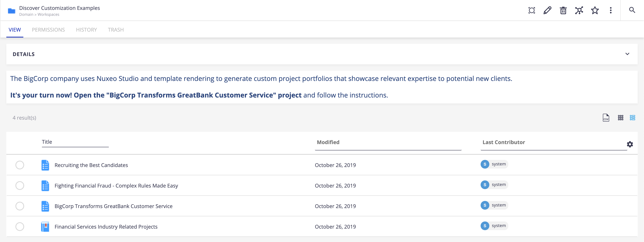This screenshot has height=242, width=644.
Task: Open Fighting Financial Fraud - Complex Rules Made Easy
Action: [x=116, y=186]
